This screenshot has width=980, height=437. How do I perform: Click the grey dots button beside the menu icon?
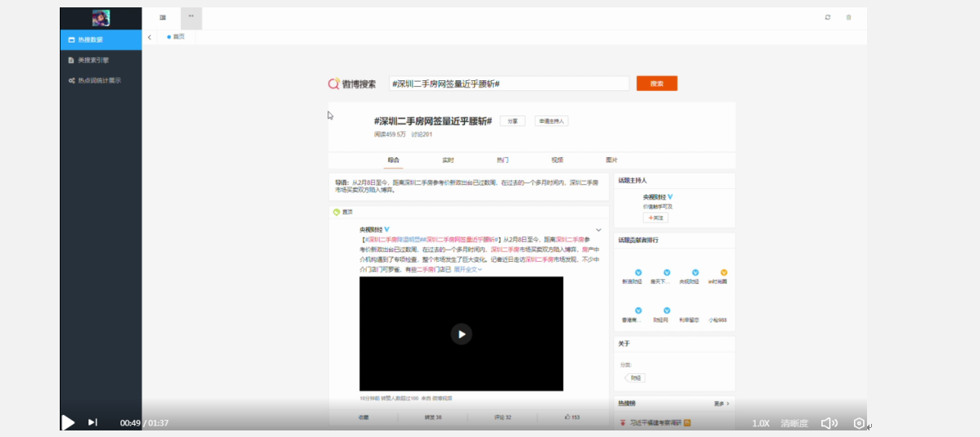(192, 17)
